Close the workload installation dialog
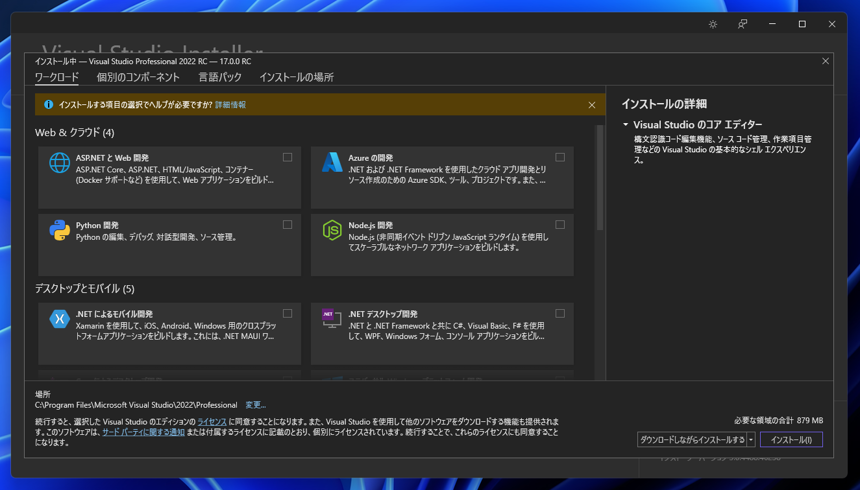This screenshot has height=490, width=860. [825, 61]
